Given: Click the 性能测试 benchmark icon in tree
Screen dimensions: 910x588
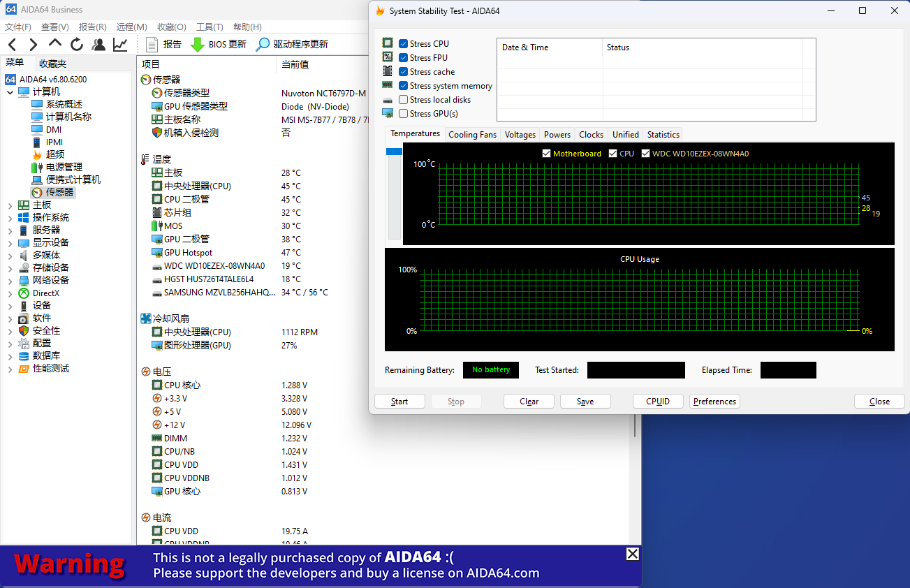Looking at the screenshot, I should (x=24, y=369).
